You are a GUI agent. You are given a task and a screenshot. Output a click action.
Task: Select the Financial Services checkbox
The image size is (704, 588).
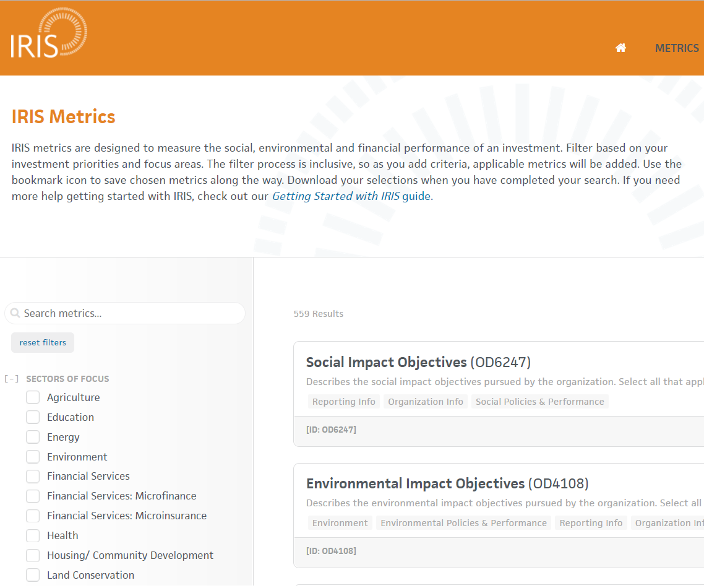[x=33, y=476]
